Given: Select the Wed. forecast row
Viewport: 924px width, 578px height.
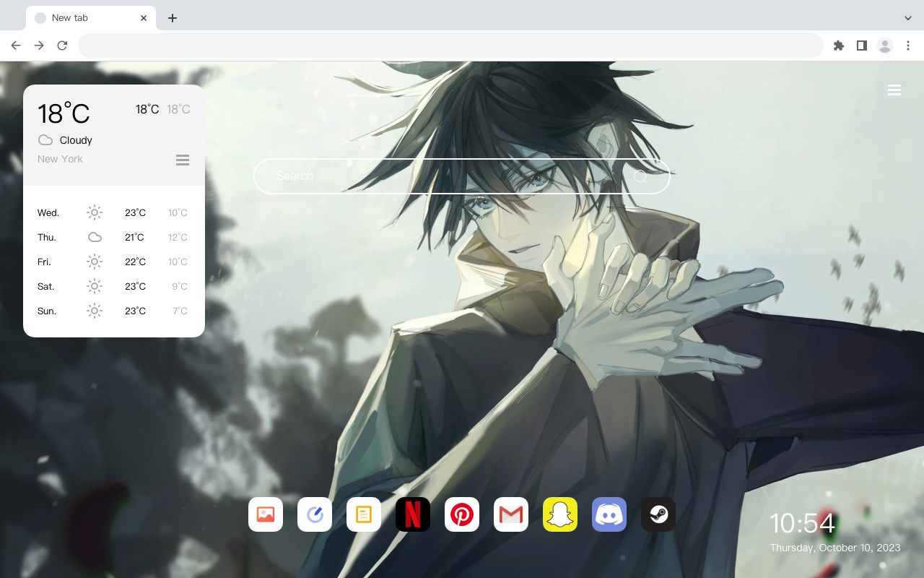Looking at the screenshot, I should click(114, 212).
